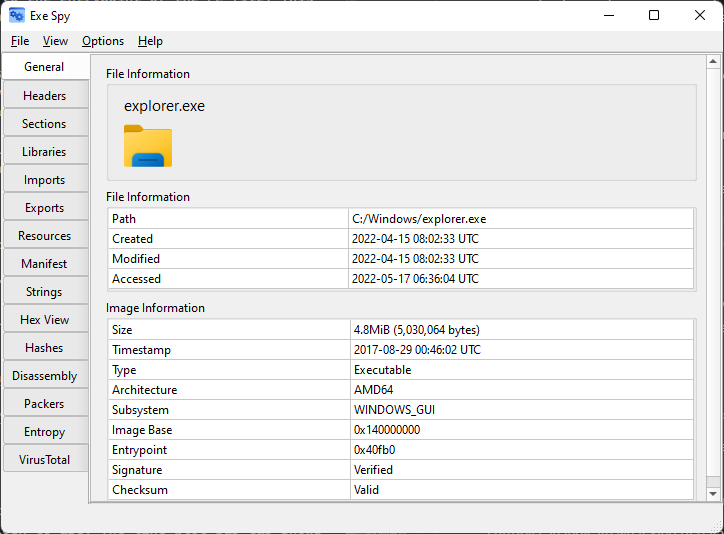Switch to the Sections tab
Screen dimensions: 724x534
click(x=44, y=124)
